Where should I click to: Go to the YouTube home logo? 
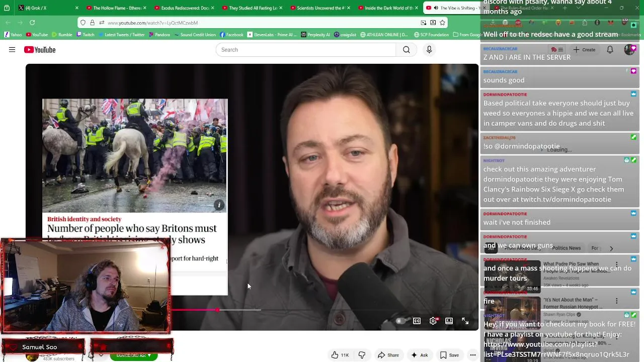pyautogui.click(x=39, y=50)
